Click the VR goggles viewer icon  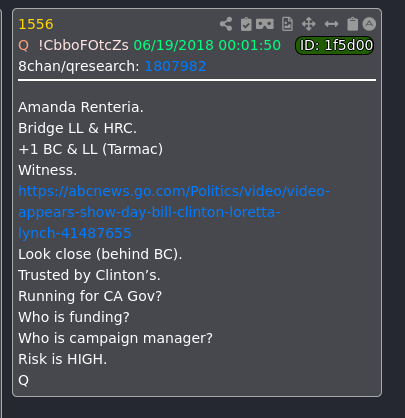(x=265, y=24)
